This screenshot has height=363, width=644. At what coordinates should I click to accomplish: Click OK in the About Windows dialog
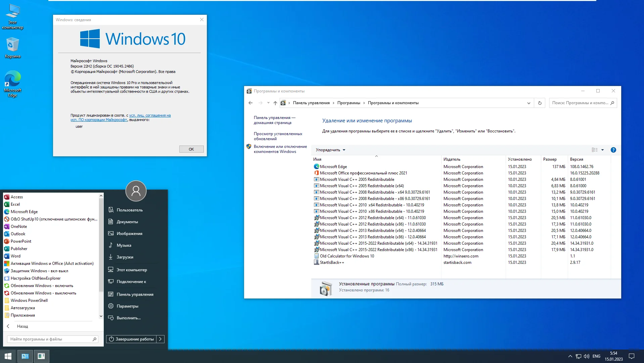coord(191,149)
